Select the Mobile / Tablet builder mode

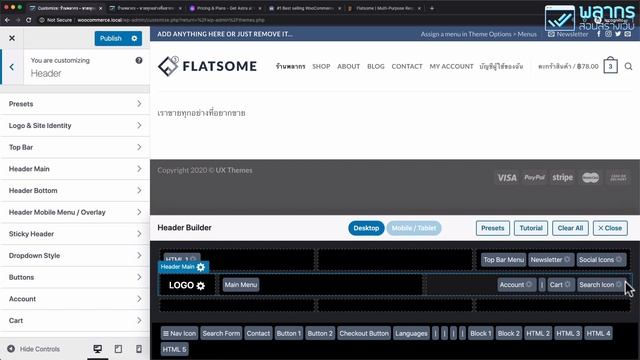[414, 228]
